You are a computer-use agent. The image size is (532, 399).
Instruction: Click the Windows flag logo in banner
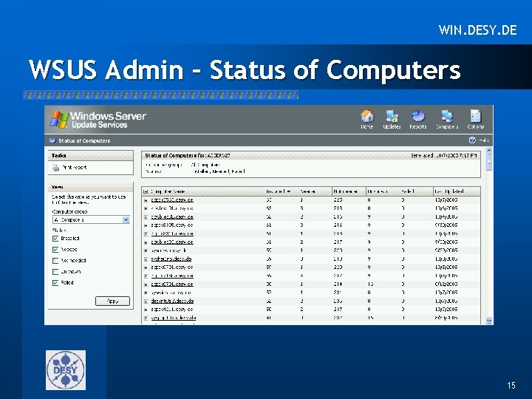pos(59,120)
